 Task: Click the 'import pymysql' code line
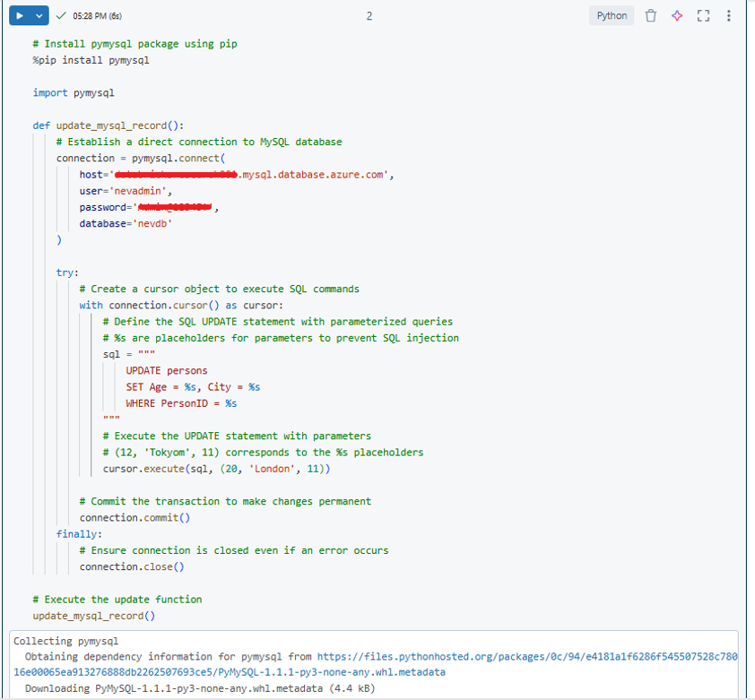tap(74, 92)
